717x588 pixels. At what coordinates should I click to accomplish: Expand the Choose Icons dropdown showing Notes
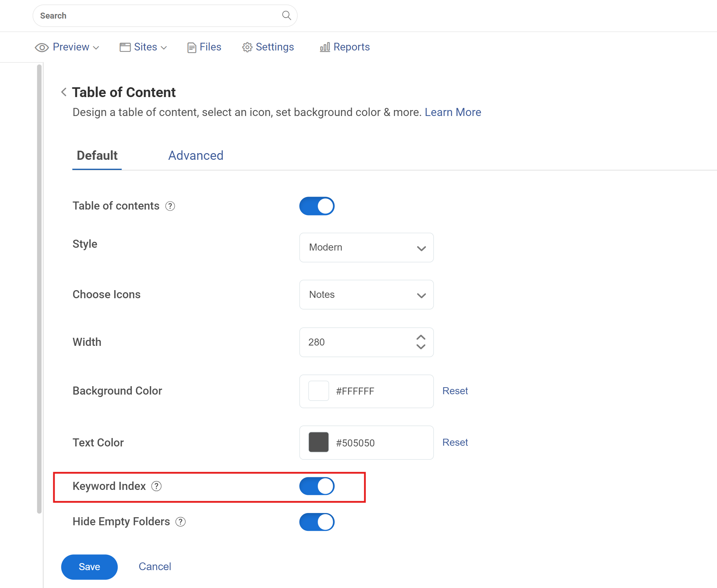click(x=366, y=295)
